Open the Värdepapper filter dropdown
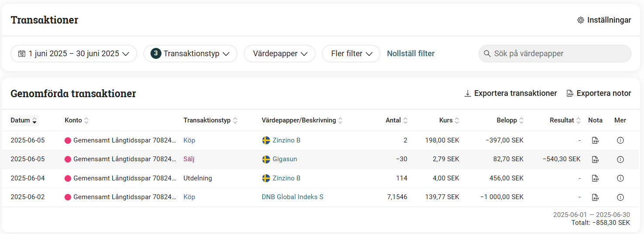 pos(279,54)
